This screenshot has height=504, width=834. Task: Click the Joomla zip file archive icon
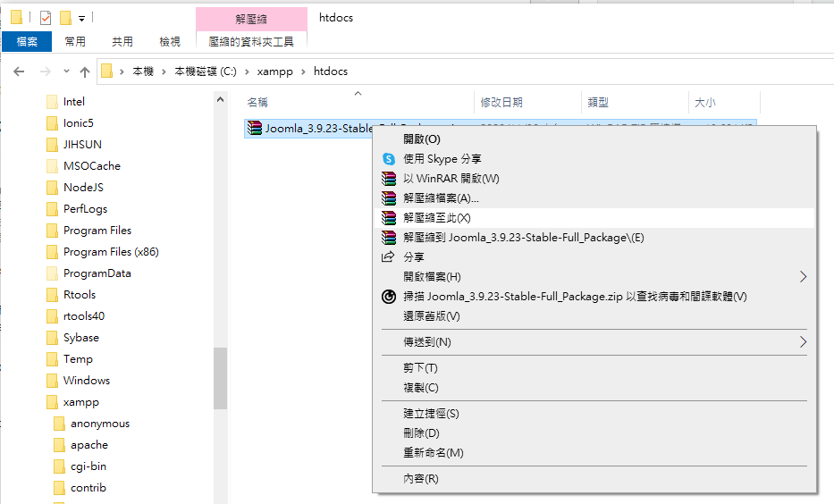pyautogui.click(x=255, y=128)
